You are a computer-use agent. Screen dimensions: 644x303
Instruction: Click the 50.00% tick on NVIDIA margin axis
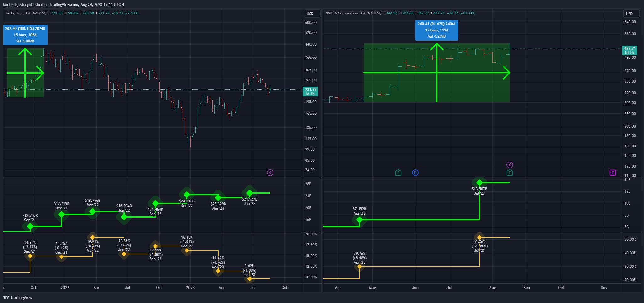coord(630,240)
